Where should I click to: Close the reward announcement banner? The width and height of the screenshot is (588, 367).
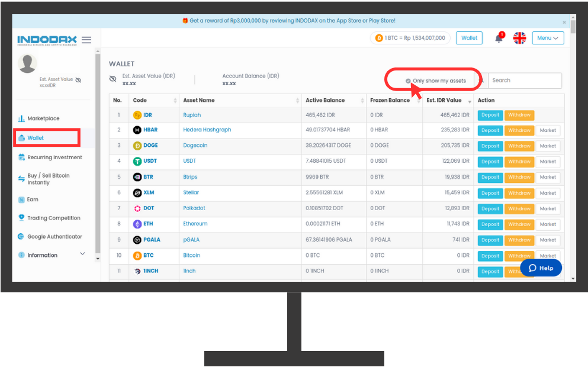564,22
